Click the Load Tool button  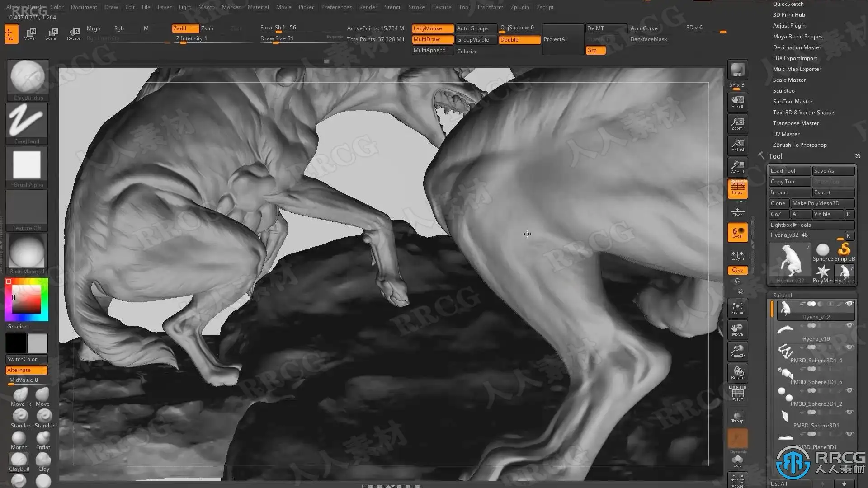(789, 171)
